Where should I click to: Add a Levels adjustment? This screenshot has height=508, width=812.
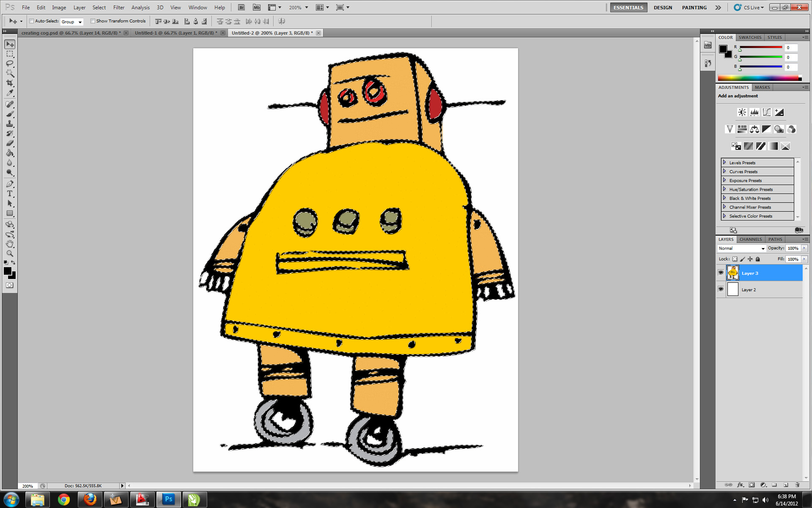(x=754, y=112)
